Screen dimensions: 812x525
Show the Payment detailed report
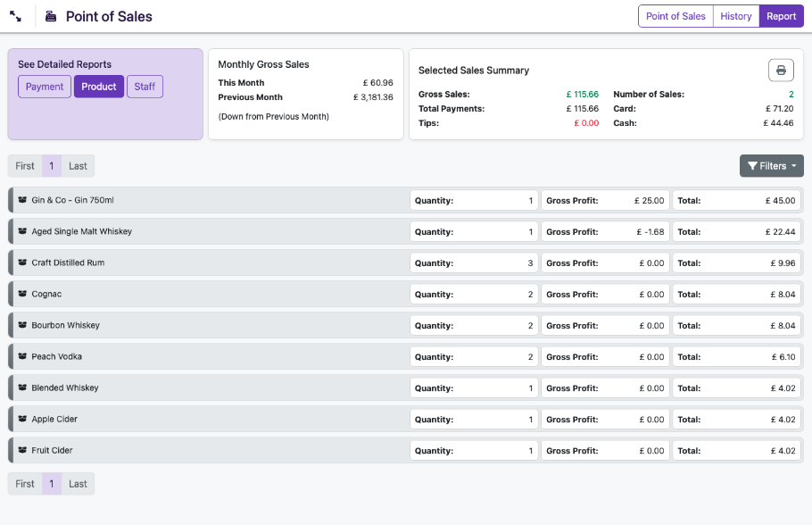pos(45,87)
